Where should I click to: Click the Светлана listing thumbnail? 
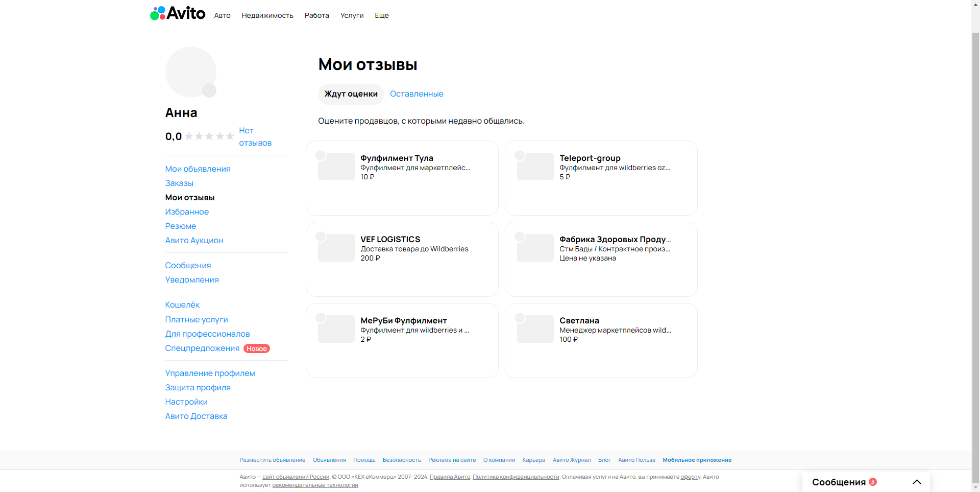point(535,329)
